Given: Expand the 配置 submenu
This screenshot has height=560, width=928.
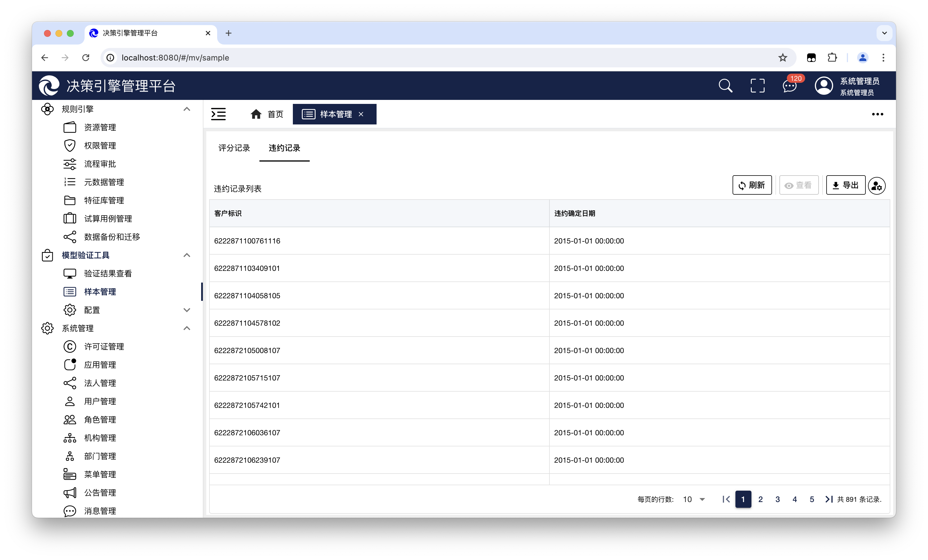Looking at the screenshot, I should click(x=187, y=310).
